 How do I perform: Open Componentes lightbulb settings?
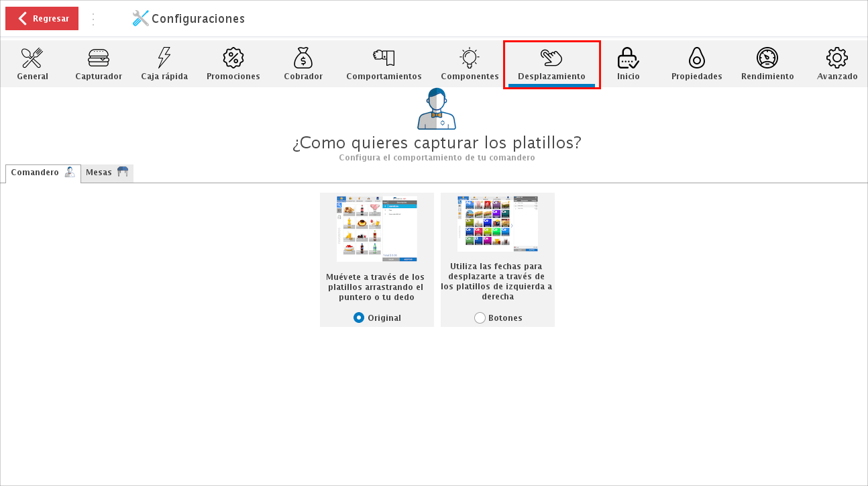click(x=469, y=62)
